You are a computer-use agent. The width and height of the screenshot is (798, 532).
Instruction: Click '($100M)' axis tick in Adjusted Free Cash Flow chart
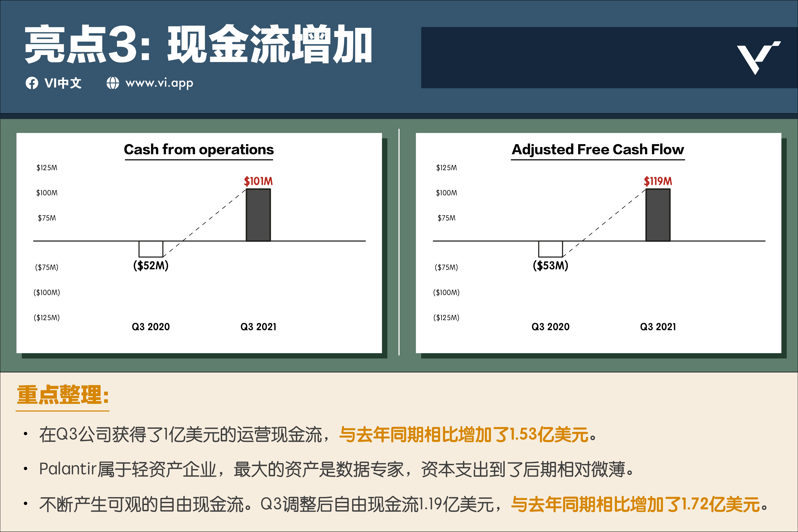pyautogui.click(x=446, y=292)
